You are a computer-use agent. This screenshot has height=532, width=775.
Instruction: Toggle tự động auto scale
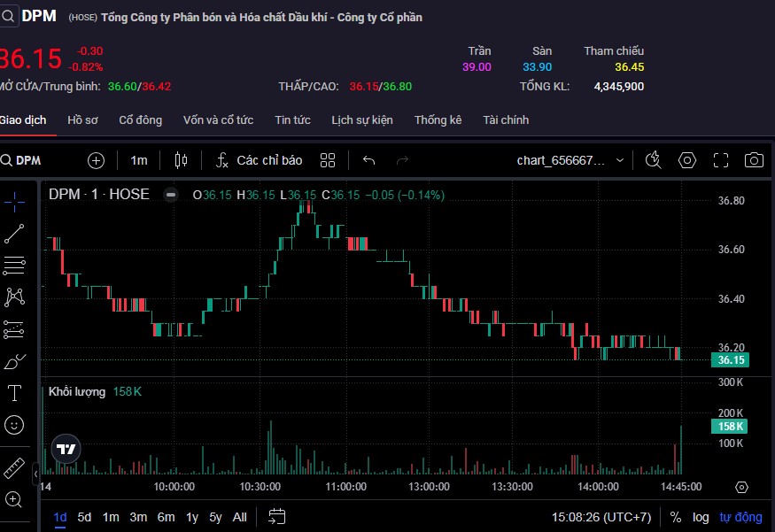pyautogui.click(x=740, y=517)
